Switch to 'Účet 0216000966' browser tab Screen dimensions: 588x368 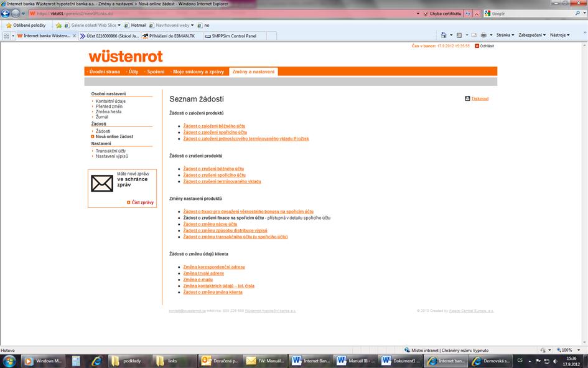[109, 36]
